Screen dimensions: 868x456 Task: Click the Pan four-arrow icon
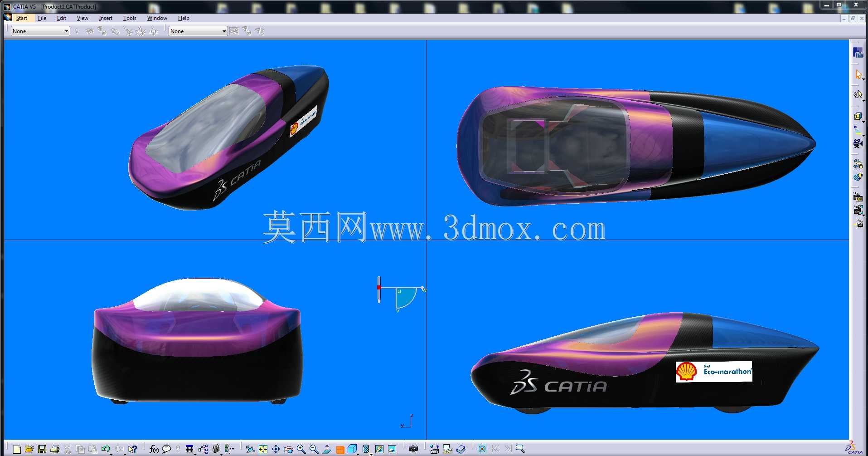(x=276, y=449)
